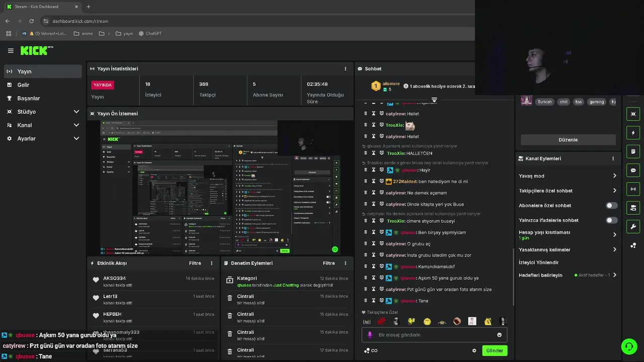Open Etkinlik Akışı three-dot menu
This screenshot has width=644, height=362.
211,263
